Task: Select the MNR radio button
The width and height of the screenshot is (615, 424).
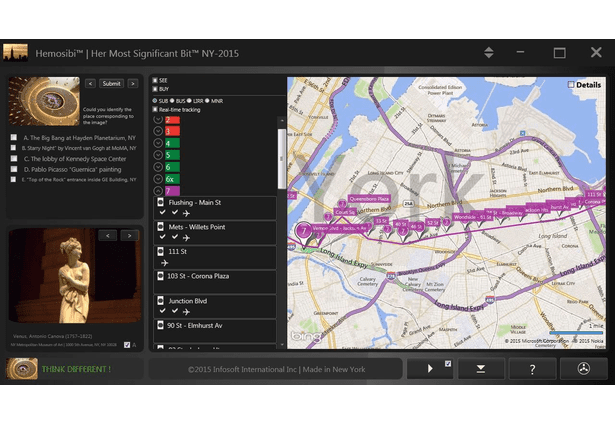Action: click(x=207, y=101)
